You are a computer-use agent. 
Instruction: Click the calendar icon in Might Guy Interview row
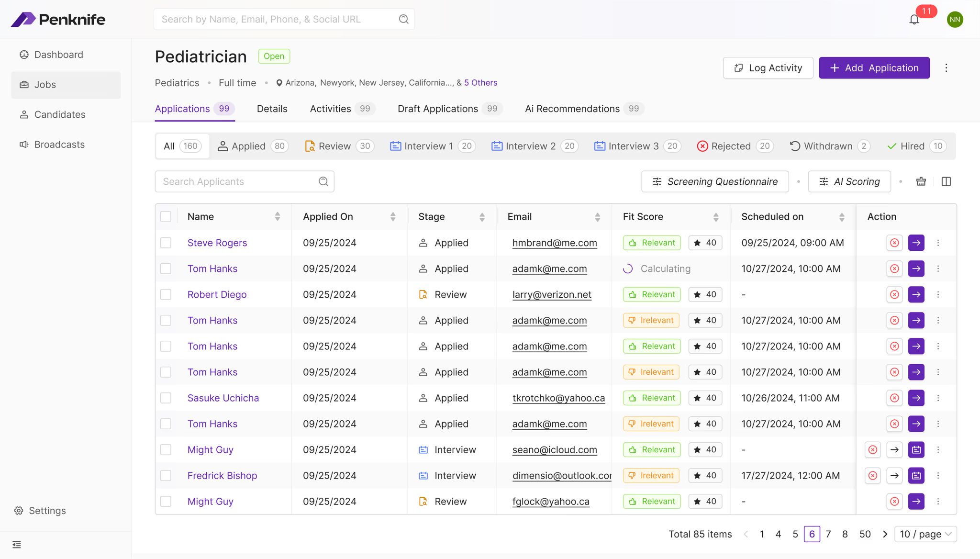[x=916, y=449]
